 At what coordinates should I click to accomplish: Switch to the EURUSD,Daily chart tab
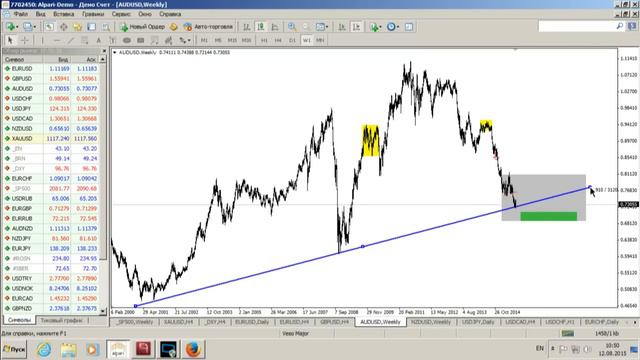252,322
